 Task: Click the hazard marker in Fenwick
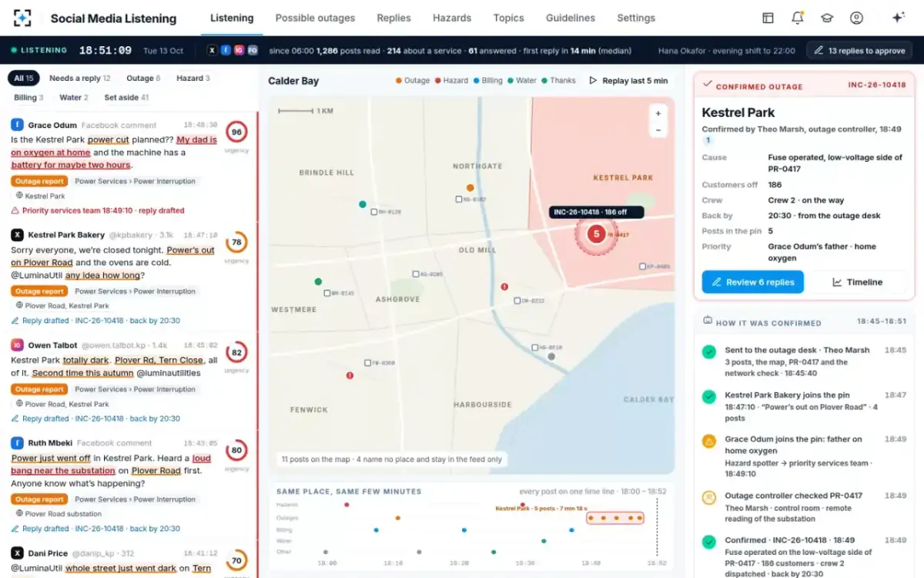coord(350,375)
